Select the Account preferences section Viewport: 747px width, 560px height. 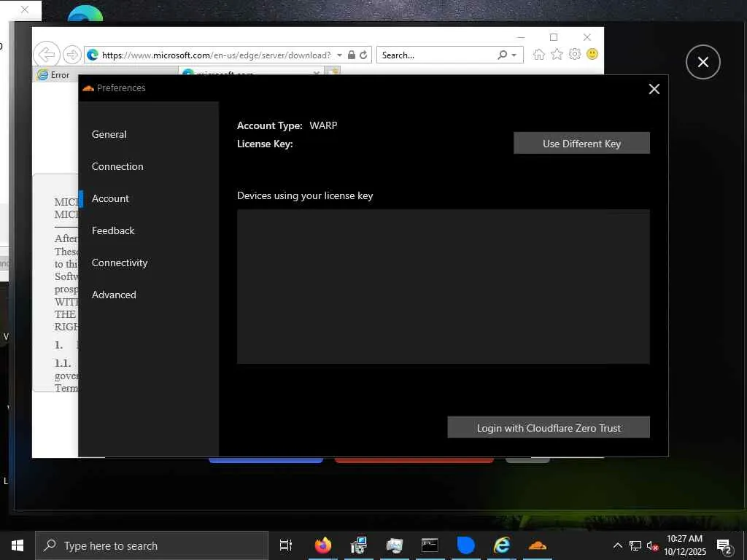110,198
